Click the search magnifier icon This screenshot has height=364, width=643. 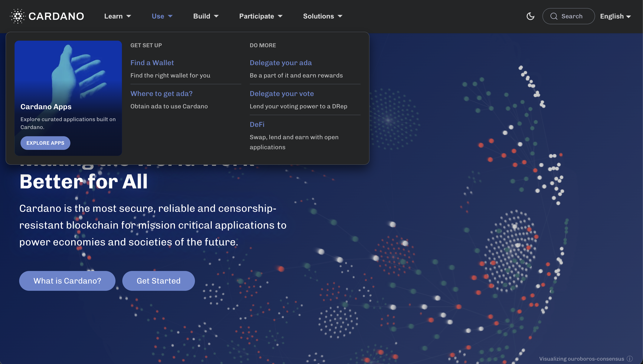(554, 16)
